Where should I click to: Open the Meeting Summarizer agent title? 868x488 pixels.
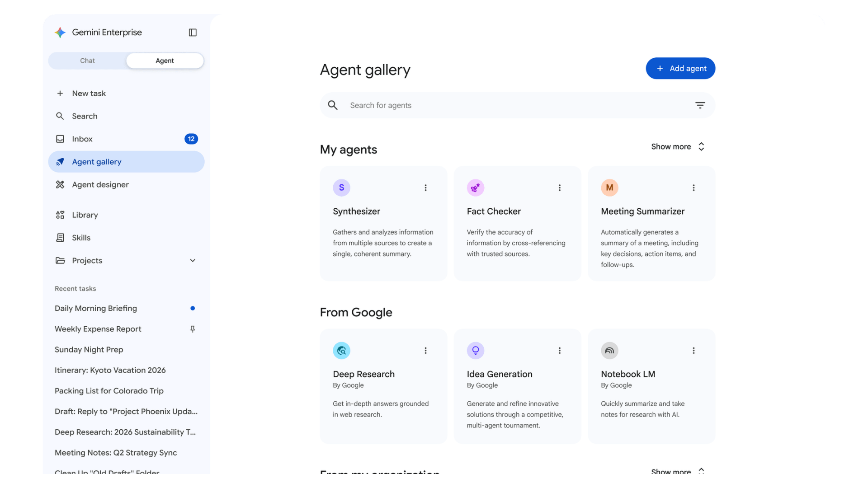(x=642, y=211)
